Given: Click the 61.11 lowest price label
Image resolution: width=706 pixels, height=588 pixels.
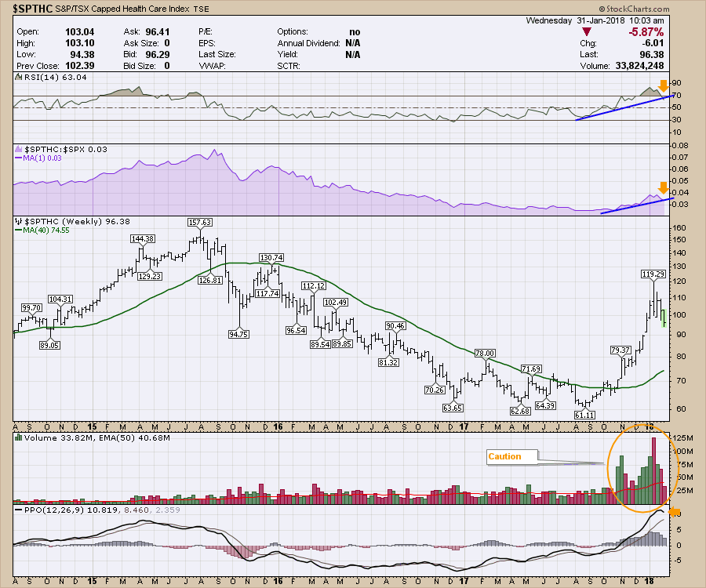Looking at the screenshot, I should point(584,416).
